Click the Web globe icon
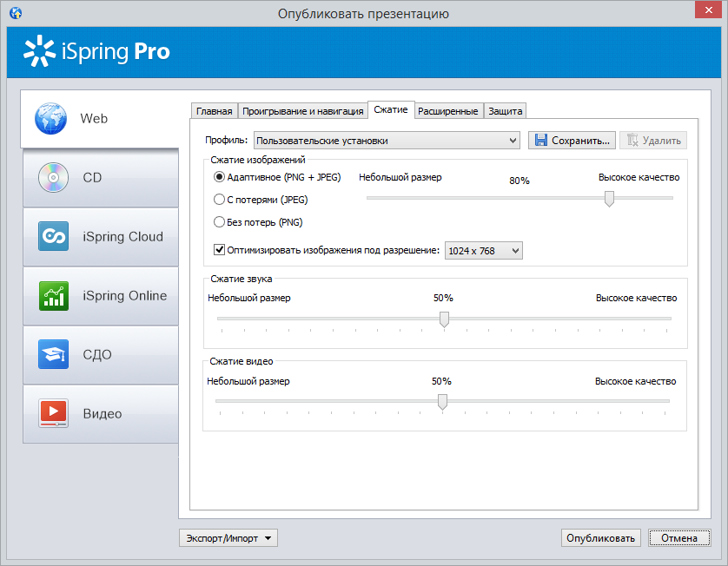728x566 pixels. point(50,119)
